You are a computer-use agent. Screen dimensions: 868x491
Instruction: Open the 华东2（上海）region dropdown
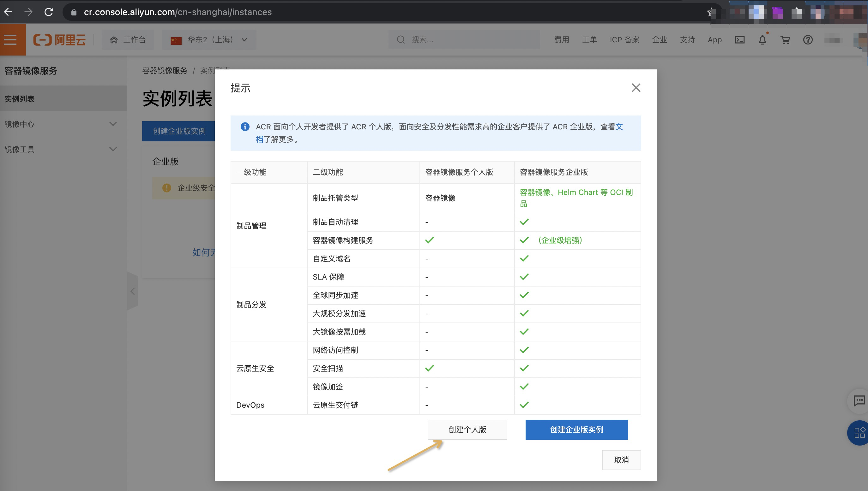coord(209,39)
